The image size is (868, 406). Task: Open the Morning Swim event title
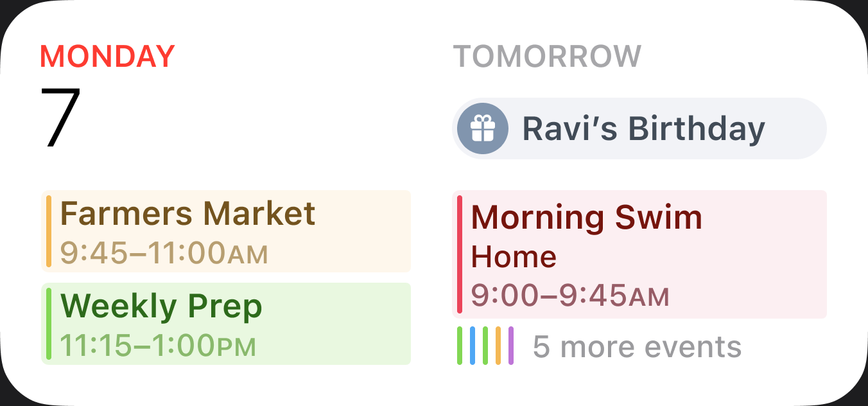pos(586,218)
